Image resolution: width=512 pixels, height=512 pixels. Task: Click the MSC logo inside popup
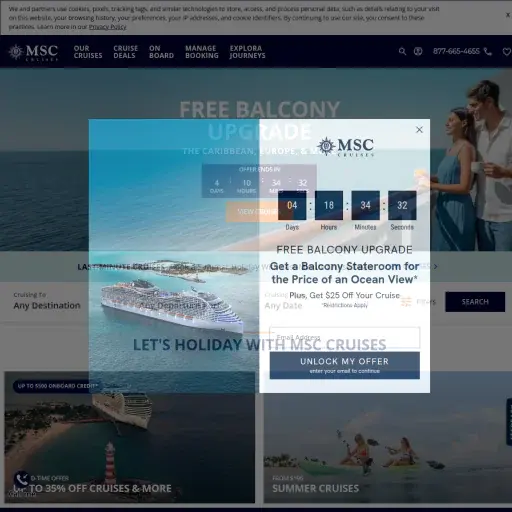345,147
